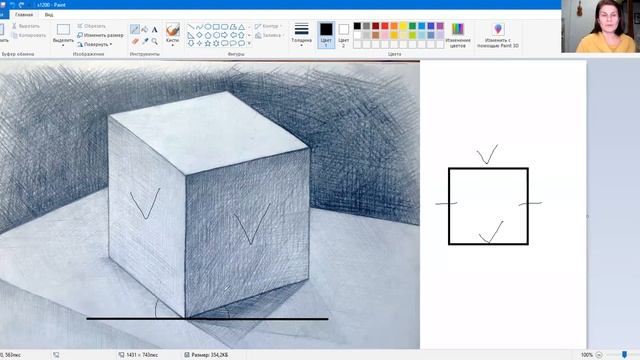Switch to the Главная tab
Image resolution: width=640 pixels, height=360 pixels.
pyautogui.click(x=24, y=15)
